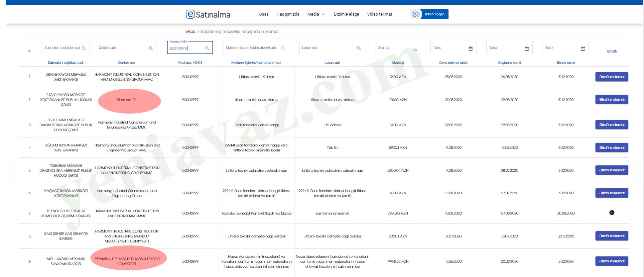Image resolution: width=644 pixels, height=277 pixels.
Task: Click the info icon in row 7
Action: click(x=612, y=213)
